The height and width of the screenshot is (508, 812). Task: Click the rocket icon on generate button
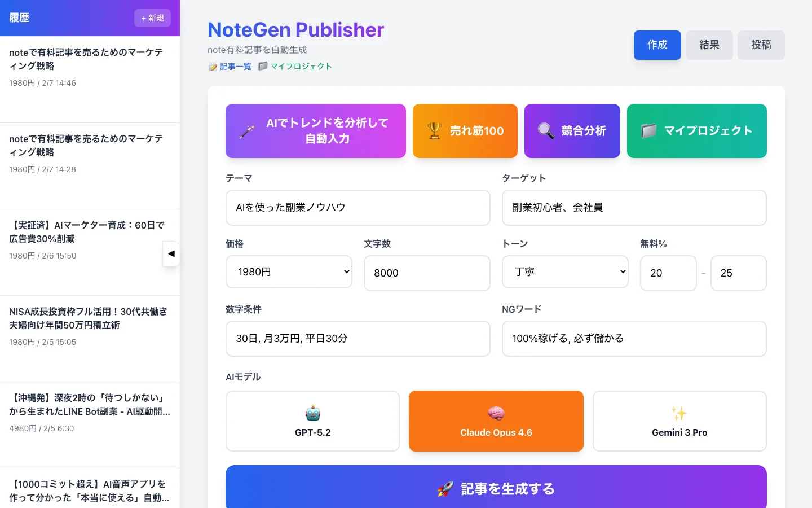(x=445, y=489)
